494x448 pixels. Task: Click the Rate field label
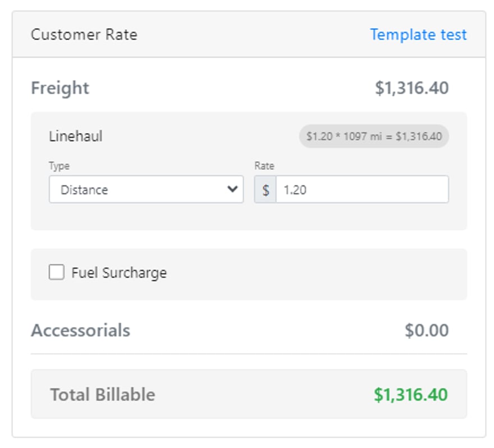[264, 166]
